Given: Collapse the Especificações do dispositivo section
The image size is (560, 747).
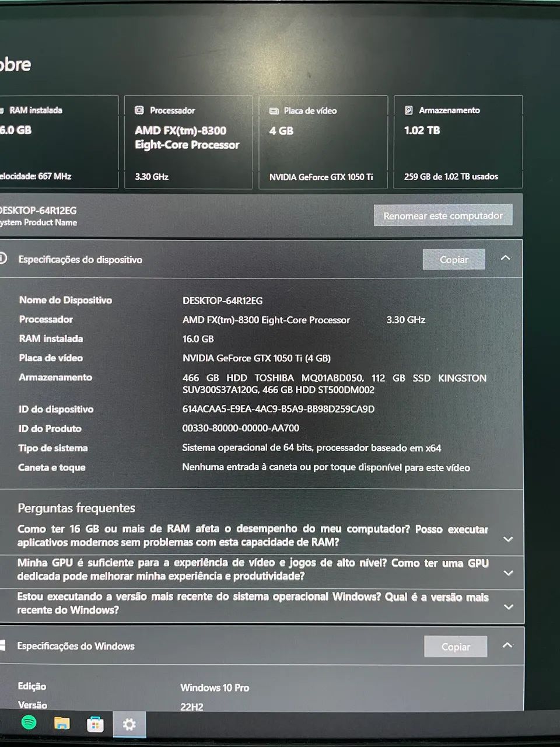Looking at the screenshot, I should (506, 258).
